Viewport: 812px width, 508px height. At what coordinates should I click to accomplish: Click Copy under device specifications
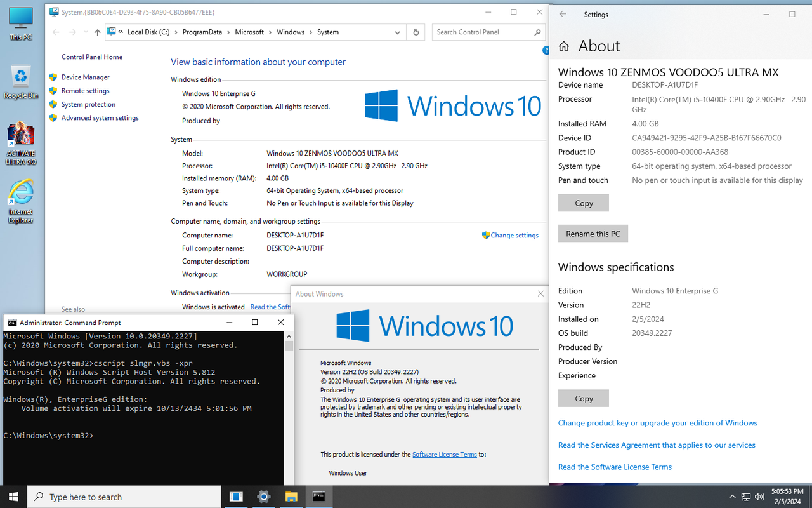pyautogui.click(x=584, y=203)
